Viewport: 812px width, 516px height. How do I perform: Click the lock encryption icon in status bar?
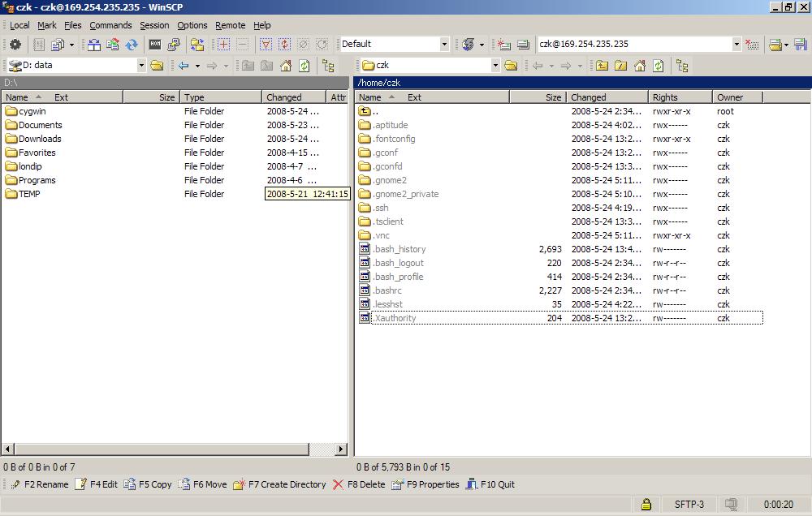[x=646, y=504]
